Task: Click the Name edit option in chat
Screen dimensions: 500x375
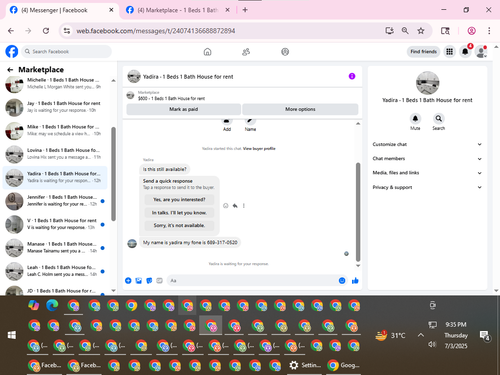Action: click(x=250, y=125)
